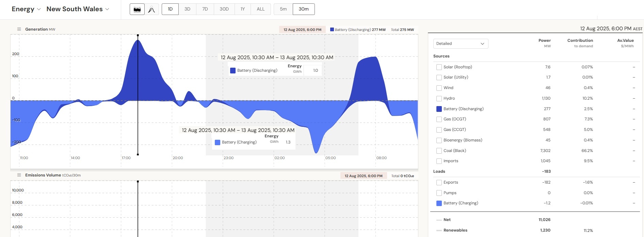
Task: Toggle the Exports load checkbox
Action: pyautogui.click(x=439, y=183)
